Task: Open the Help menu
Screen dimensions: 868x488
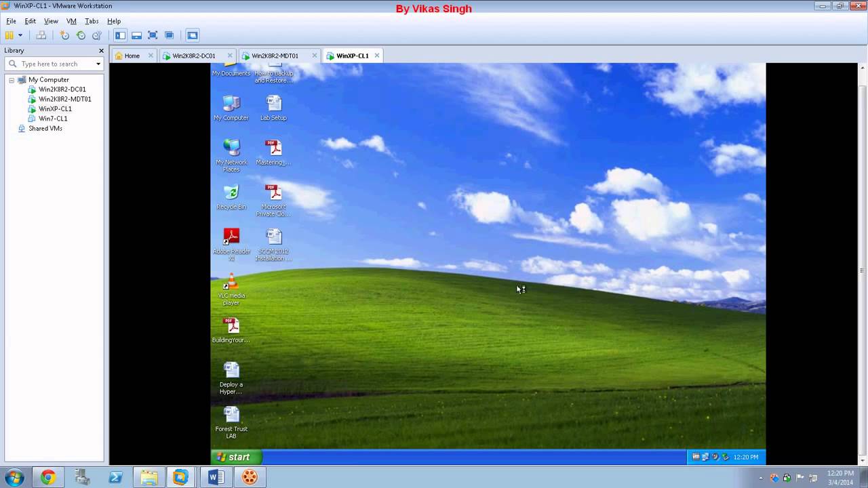Action: [114, 21]
